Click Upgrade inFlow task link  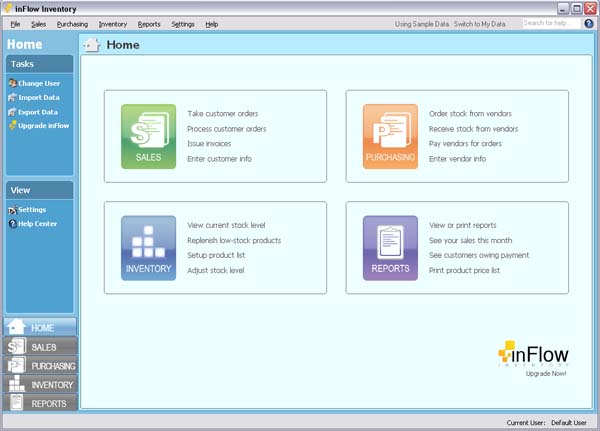[44, 126]
